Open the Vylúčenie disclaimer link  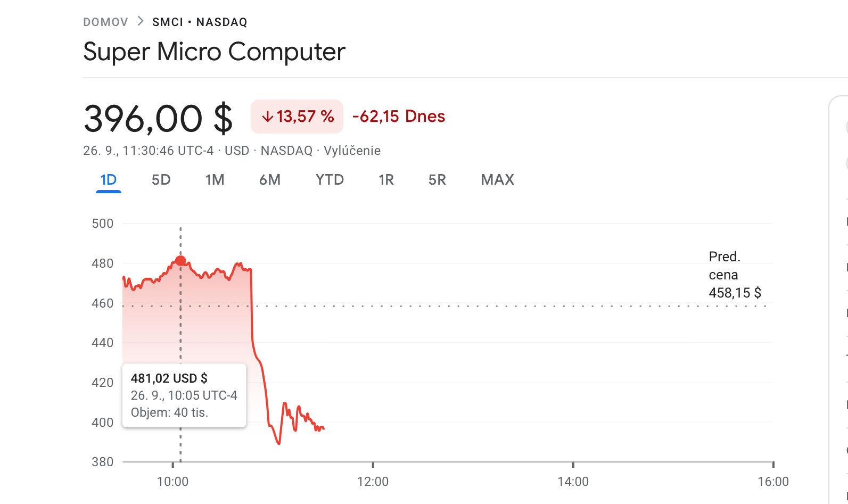pos(352,151)
